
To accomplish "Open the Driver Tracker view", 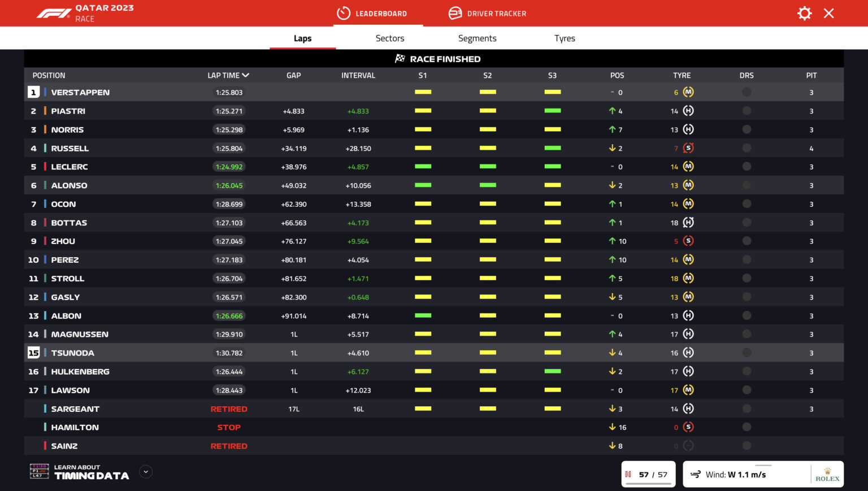I will (487, 13).
